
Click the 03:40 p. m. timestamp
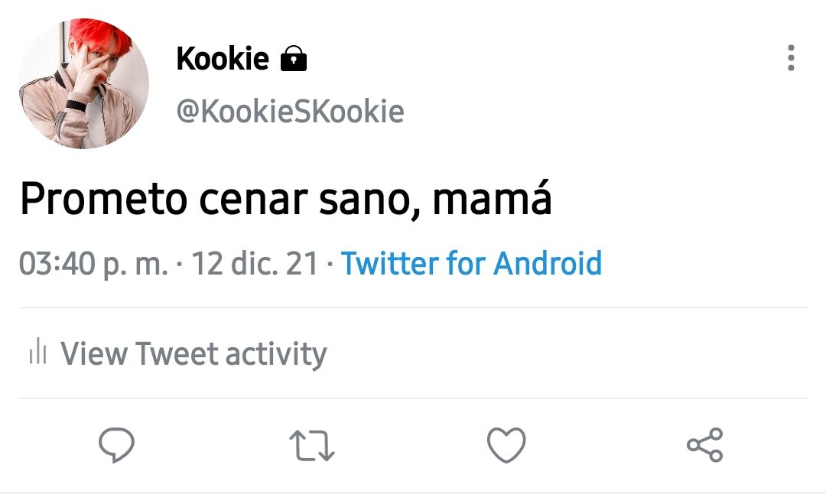coord(93,263)
